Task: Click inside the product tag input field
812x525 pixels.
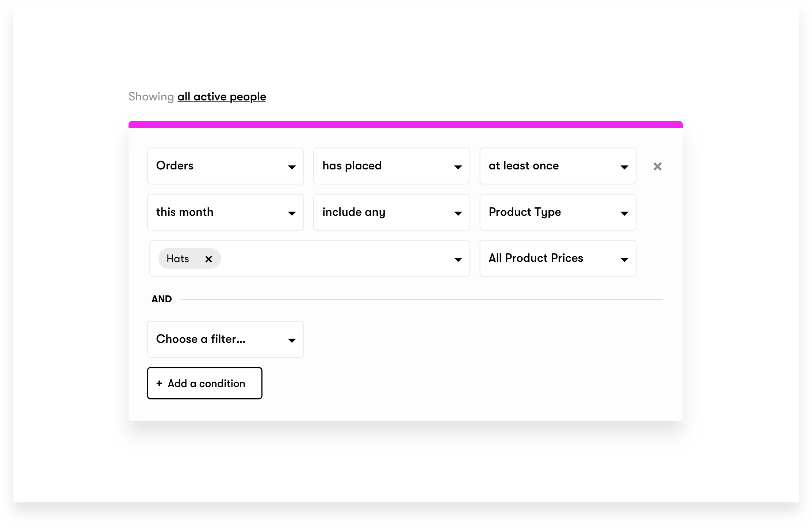Action: [x=329, y=258]
